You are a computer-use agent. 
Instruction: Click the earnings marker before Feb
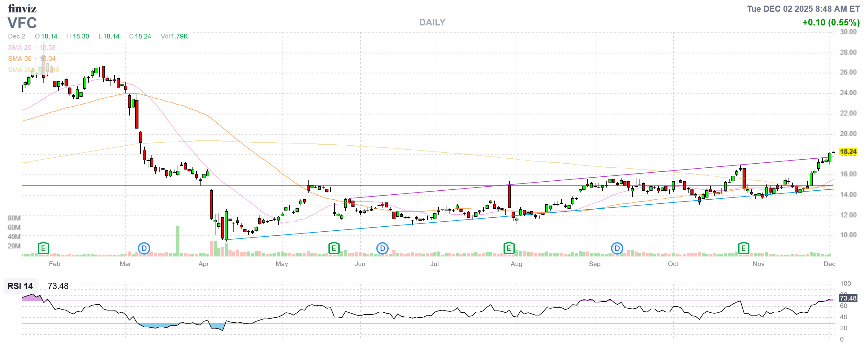43,249
